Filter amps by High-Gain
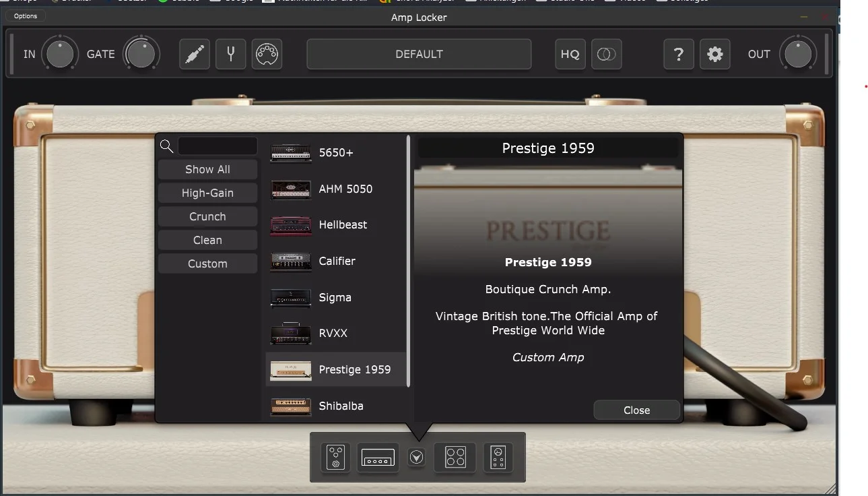 coord(207,193)
